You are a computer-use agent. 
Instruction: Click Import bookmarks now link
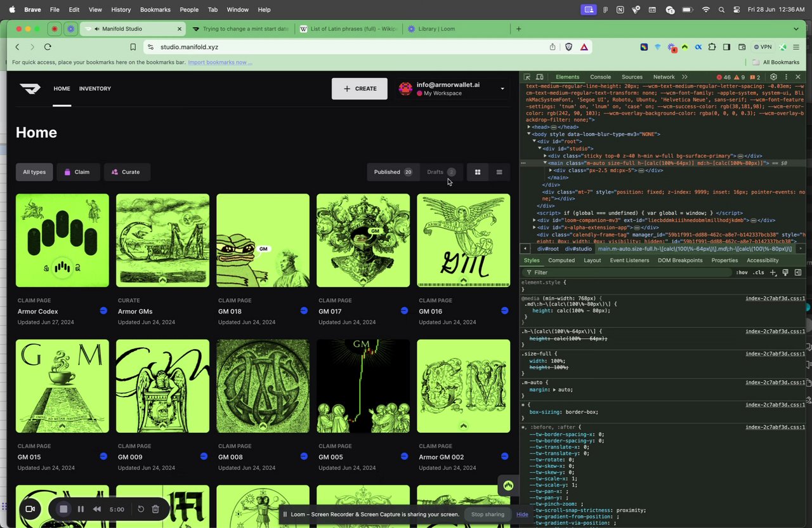(220, 62)
